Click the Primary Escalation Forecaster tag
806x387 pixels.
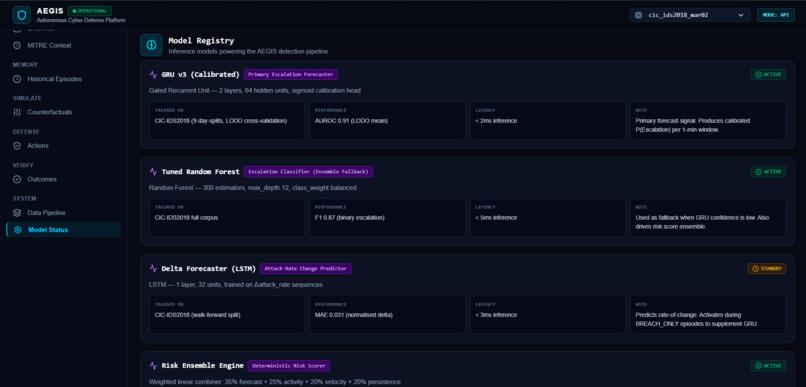[291, 75]
